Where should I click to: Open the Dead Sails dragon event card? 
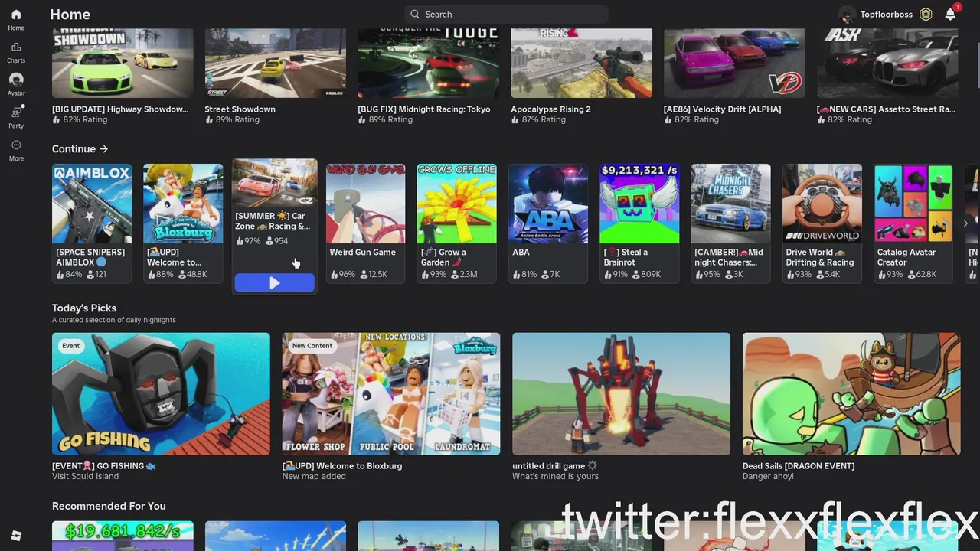pos(851,394)
